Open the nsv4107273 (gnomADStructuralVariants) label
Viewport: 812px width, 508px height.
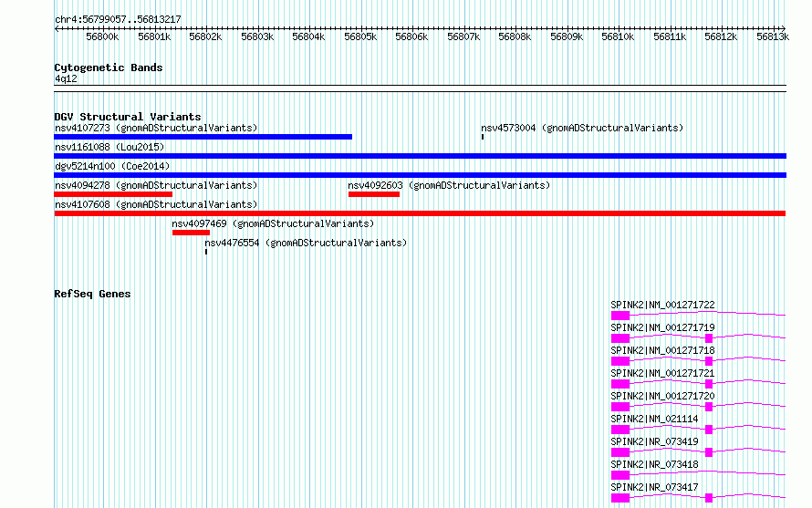tap(156, 128)
